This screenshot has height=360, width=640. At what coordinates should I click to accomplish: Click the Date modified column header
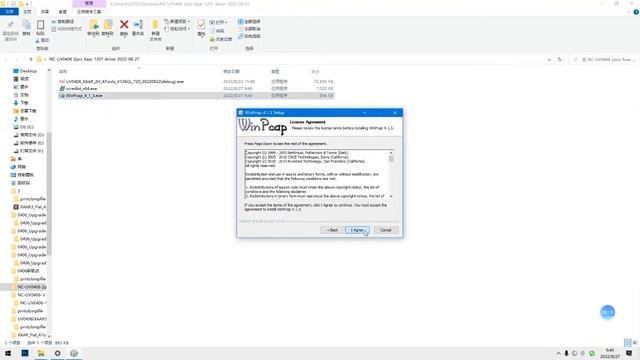point(231,71)
